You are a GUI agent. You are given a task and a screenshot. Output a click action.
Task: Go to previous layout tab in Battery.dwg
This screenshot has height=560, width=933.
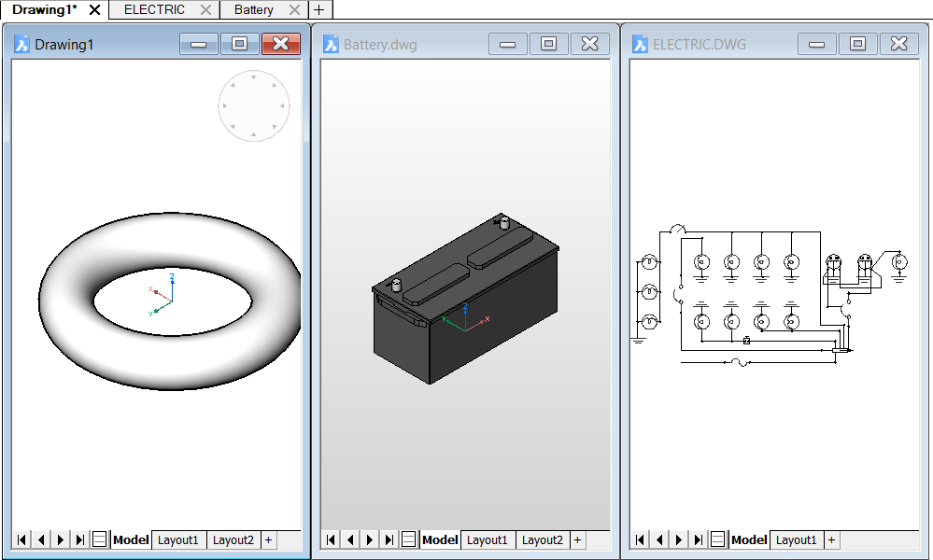(350, 539)
